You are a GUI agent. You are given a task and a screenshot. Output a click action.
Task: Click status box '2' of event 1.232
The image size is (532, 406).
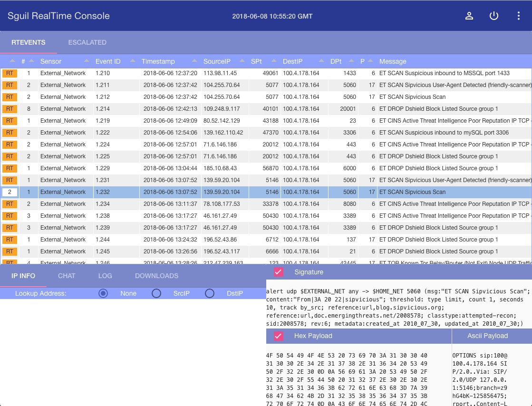(x=10, y=192)
